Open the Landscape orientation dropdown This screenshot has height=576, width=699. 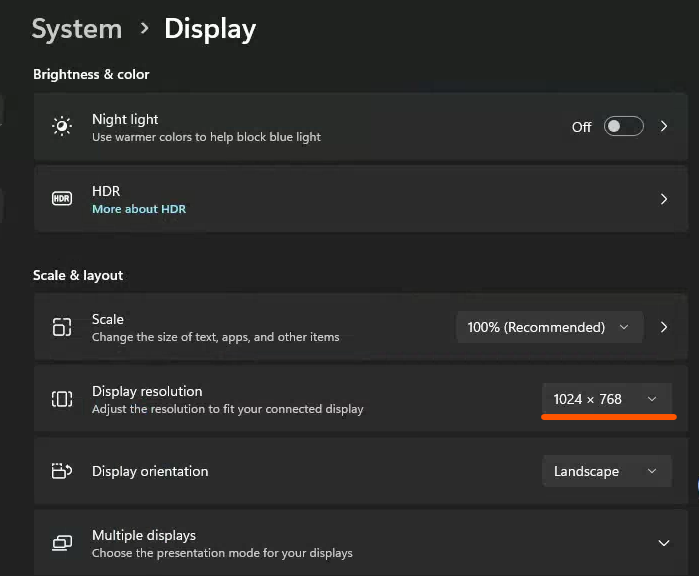pyautogui.click(x=605, y=471)
